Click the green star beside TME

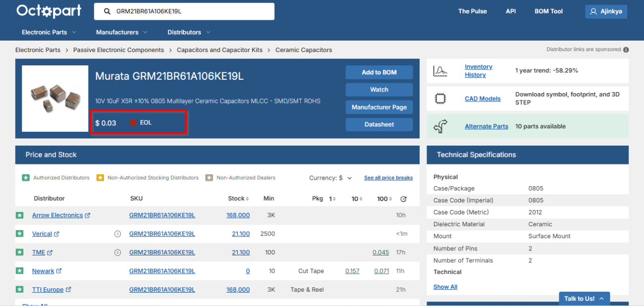pos(19,253)
